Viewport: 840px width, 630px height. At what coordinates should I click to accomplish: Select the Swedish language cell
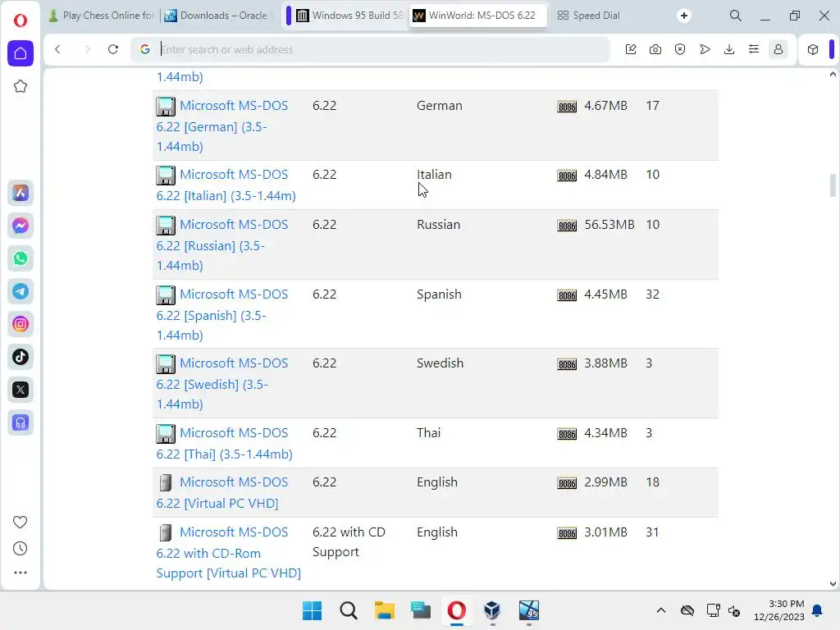coord(440,363)
